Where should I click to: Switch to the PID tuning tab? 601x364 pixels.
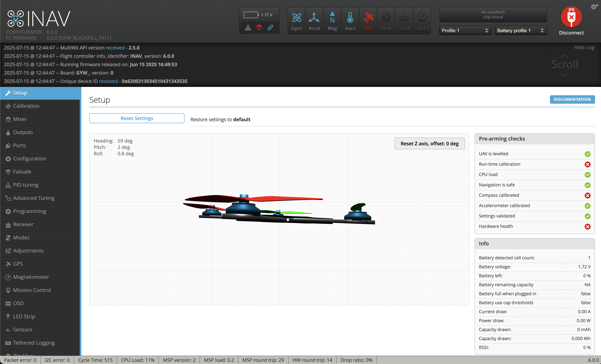pos(26,185)
